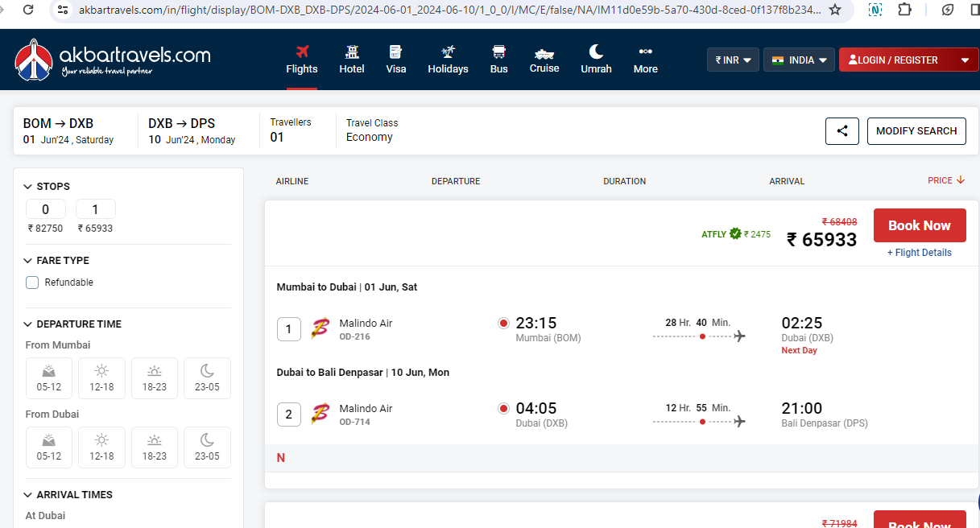Viewport: 980px width, 528px height.
Task: Select 18-23 evening departure from Dubai
Action: click(155, 448)
